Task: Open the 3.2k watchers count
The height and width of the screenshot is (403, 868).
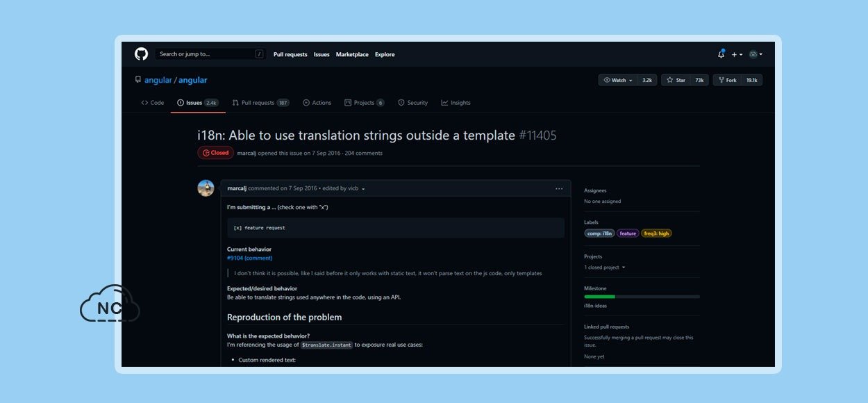Action: coord(647,80)
